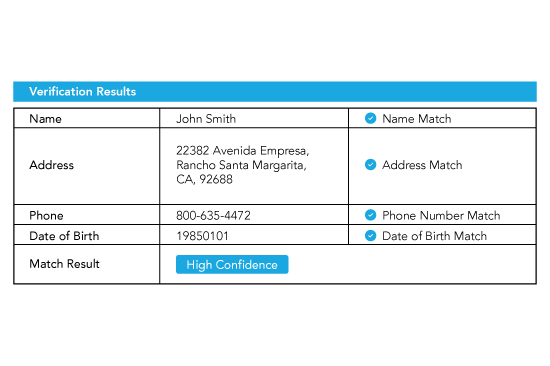Click the Address row label
The width and height of the screenshot is (550, 366).
(52, 165)
